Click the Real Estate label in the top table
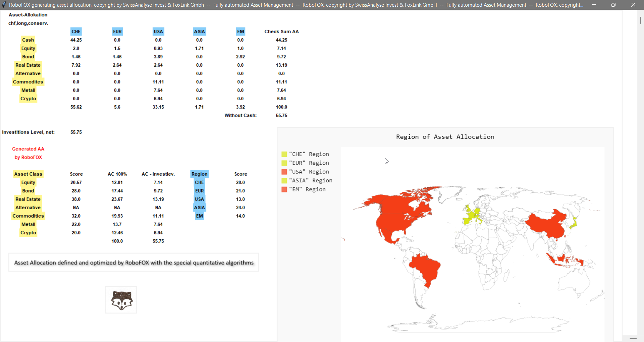This screenshot has height=342, width=644. coord(28,65)
